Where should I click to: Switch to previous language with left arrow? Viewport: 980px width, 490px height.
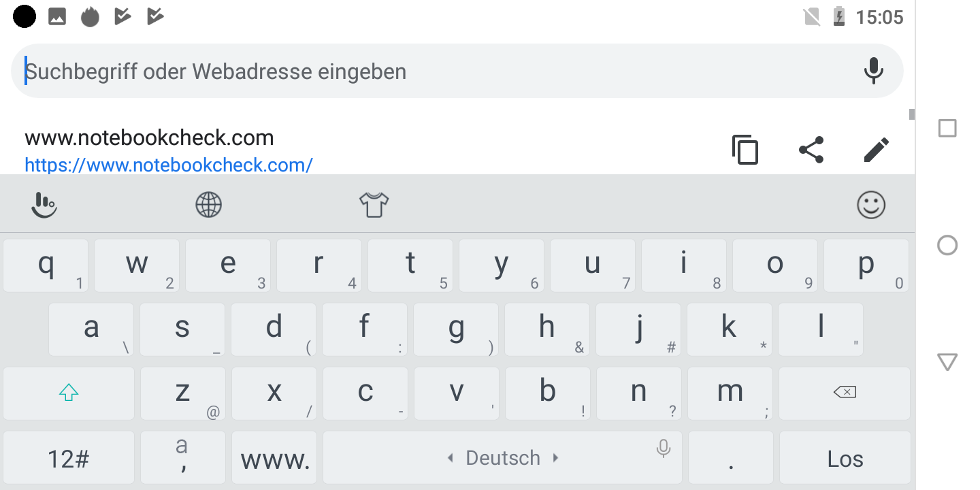(x=450, y=458)
